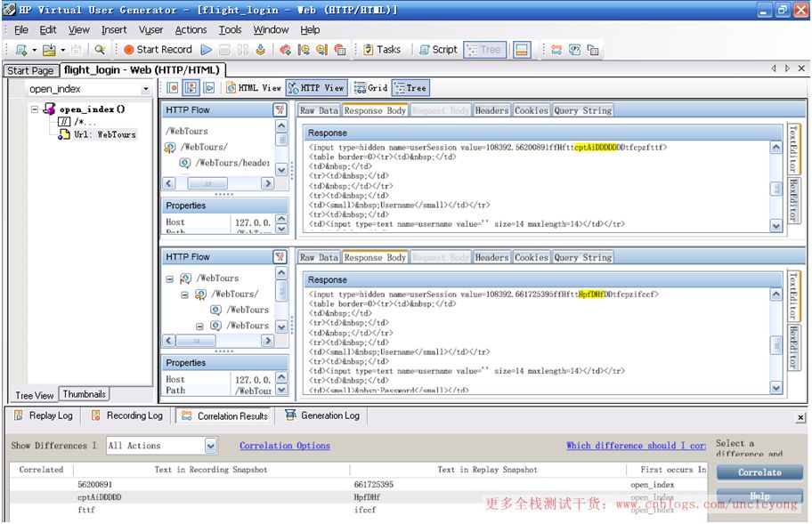Image resolution: width=812 pixels, height=524 pixels.
Task: Collapse the open_index() tree node
Action: (x=34, y=109)
